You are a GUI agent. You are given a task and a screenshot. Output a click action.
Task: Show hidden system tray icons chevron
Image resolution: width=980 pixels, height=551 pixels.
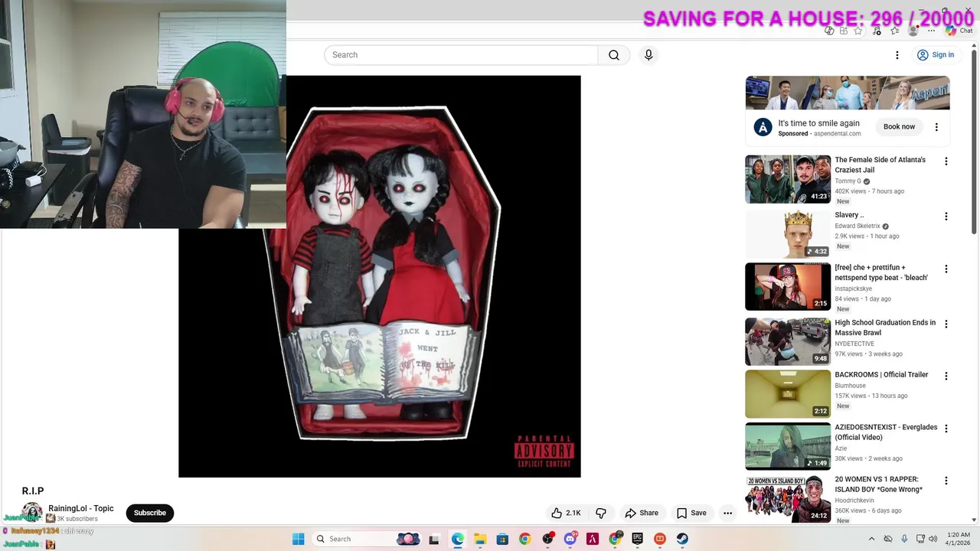tap(871, 539)
